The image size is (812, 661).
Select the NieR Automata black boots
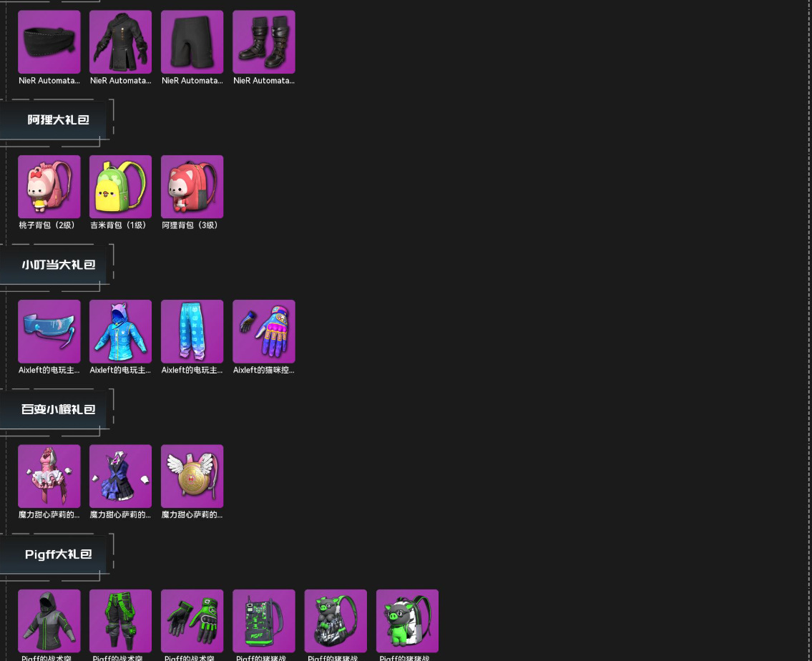(x=263, y=42)
